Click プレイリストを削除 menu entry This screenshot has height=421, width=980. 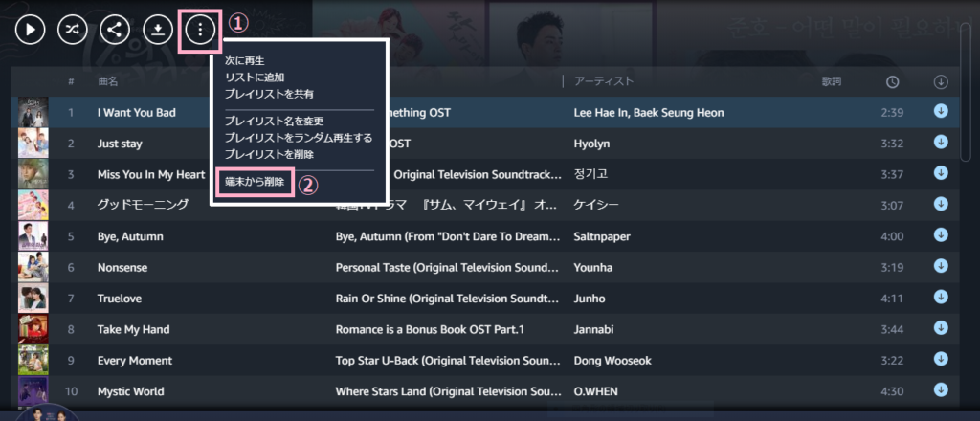(x=269, y=154)
